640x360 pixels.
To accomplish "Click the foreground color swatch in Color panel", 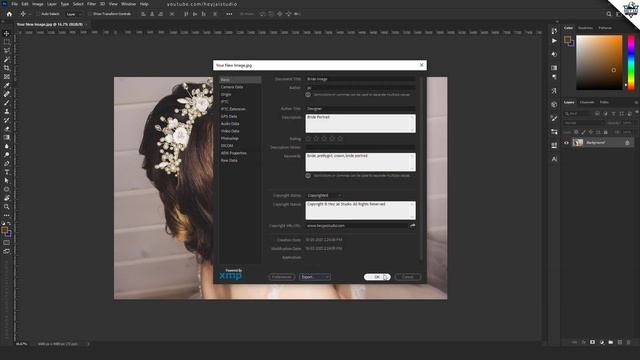I will tap(567, 40).
